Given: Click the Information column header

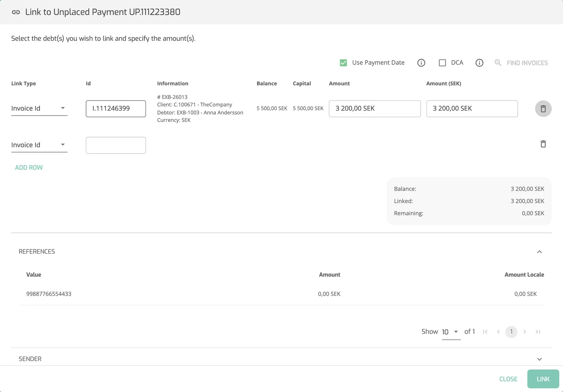Looking at the screenshot, I should pos(172,84).
